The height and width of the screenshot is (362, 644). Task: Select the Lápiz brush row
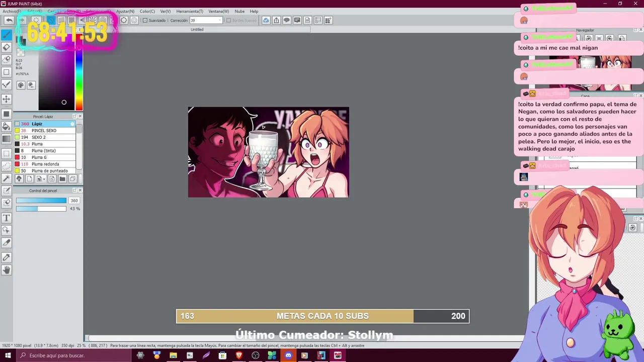point(45,124)
